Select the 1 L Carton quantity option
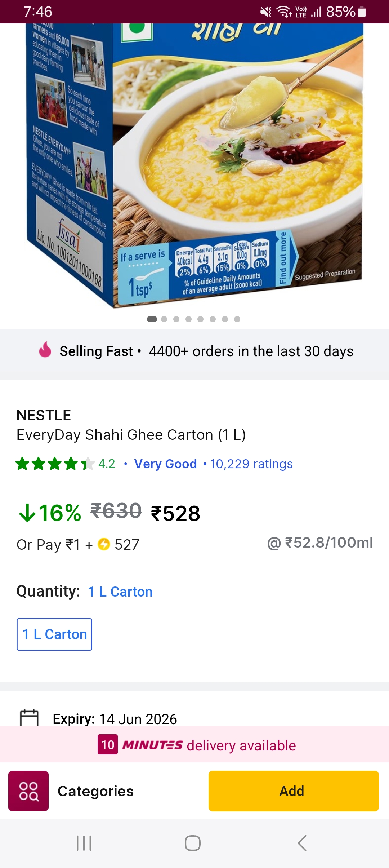The width and height of the screenshot is (389, 868). point(54,634)
